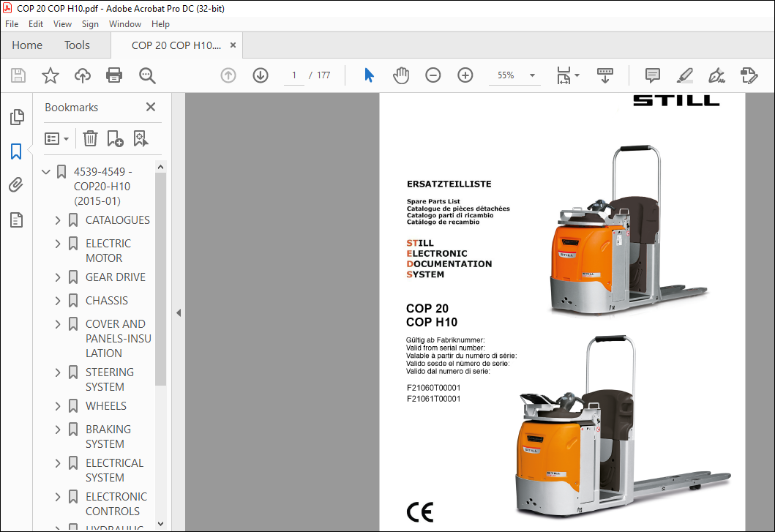Collapse the 4539-4549 COP20-H10 bookmark

pyautogui.click(x=46, y=171)
